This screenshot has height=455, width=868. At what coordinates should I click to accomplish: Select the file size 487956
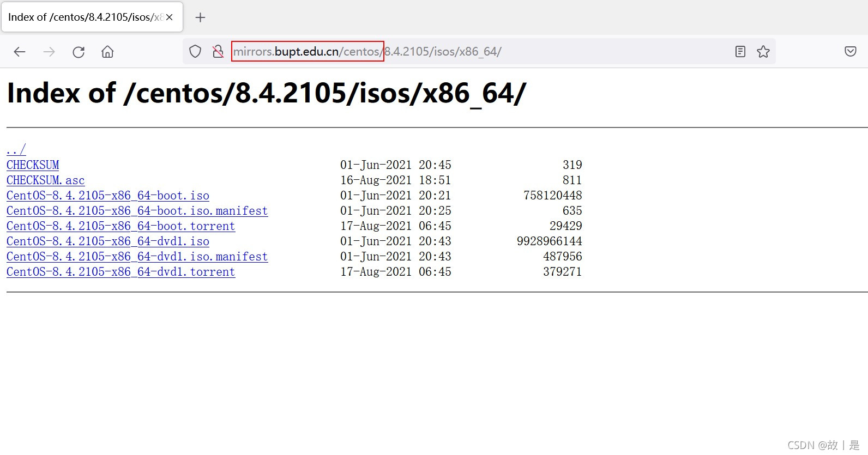tap(563, 256)
